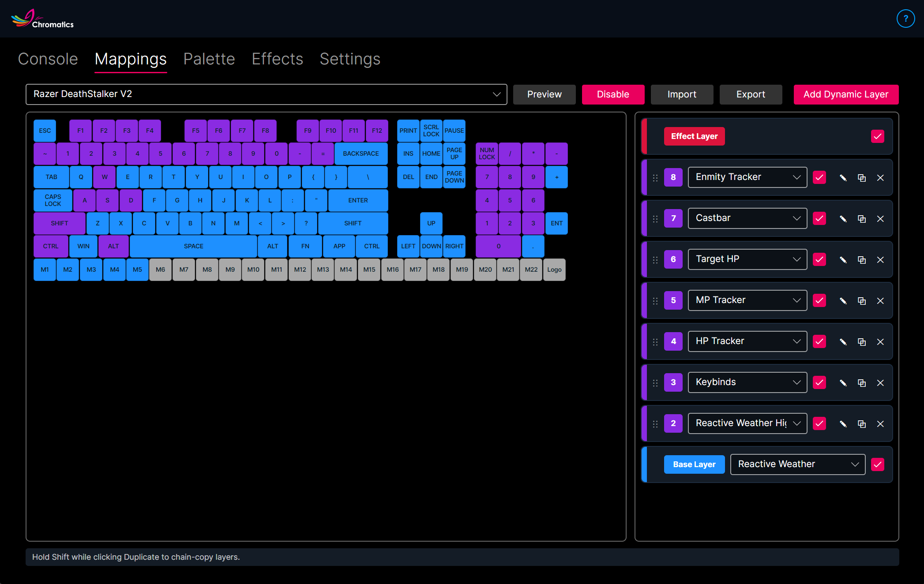
Task: Delete the Target HP layer
Action: pyautogui.click(x=880, y=260)
